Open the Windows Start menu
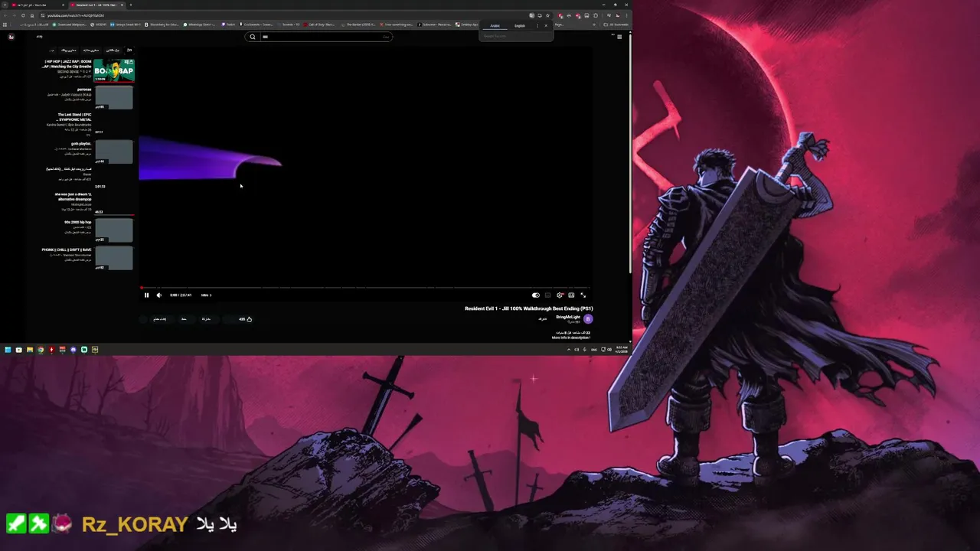 [x=8, y=350]
